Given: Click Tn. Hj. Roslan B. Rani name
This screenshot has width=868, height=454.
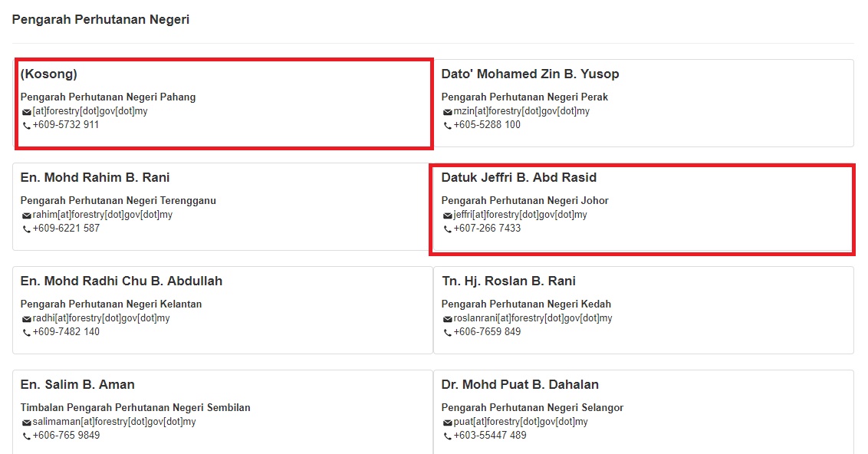Looking at the screenshot, I should [508, 281].
